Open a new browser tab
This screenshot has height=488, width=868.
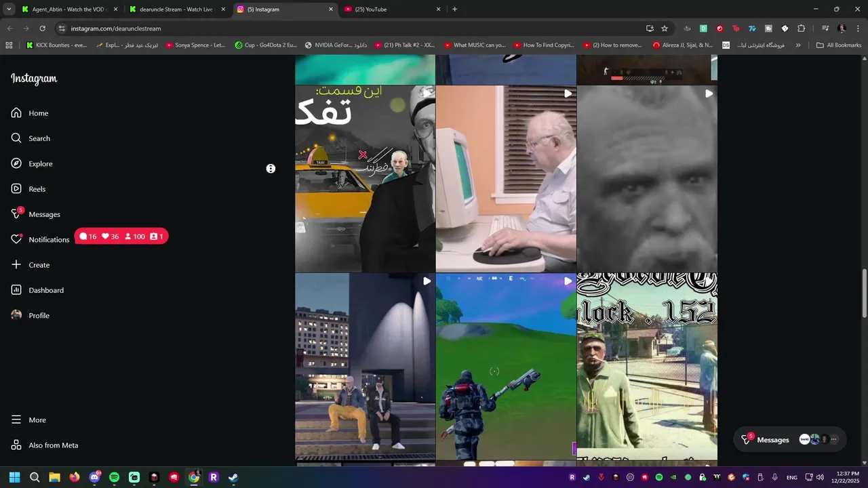(454, 9)
